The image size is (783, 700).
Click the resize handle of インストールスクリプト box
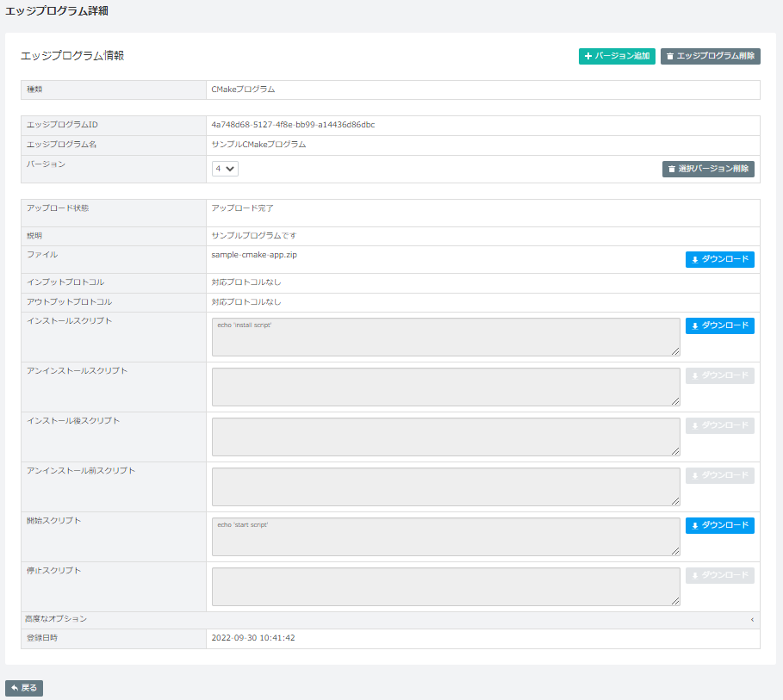(675, 351)
